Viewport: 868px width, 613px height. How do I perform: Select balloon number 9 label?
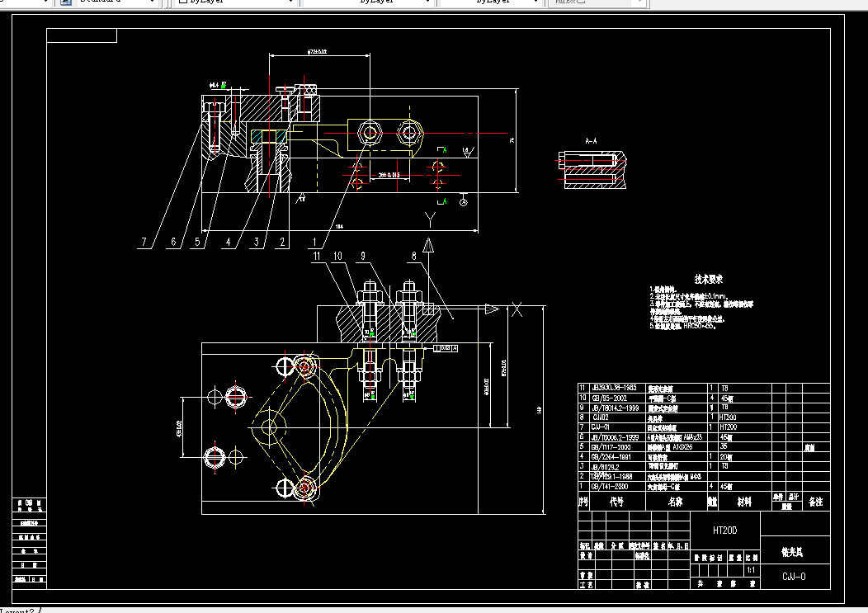pyautogui.click(x=363, y=256)
